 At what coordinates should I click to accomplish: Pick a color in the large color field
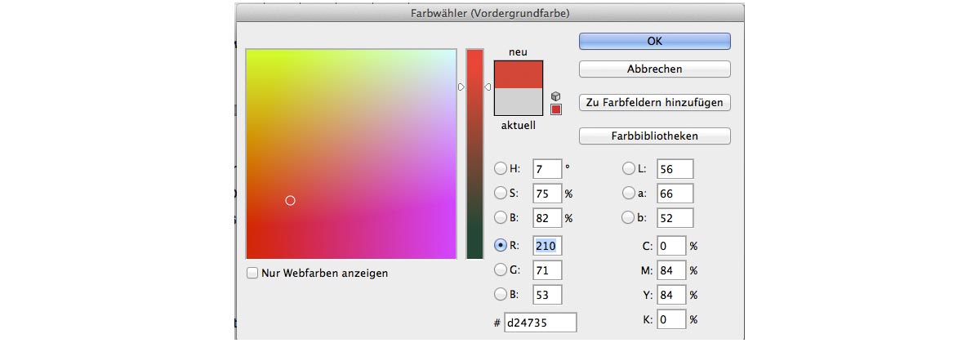pos(351,155)
